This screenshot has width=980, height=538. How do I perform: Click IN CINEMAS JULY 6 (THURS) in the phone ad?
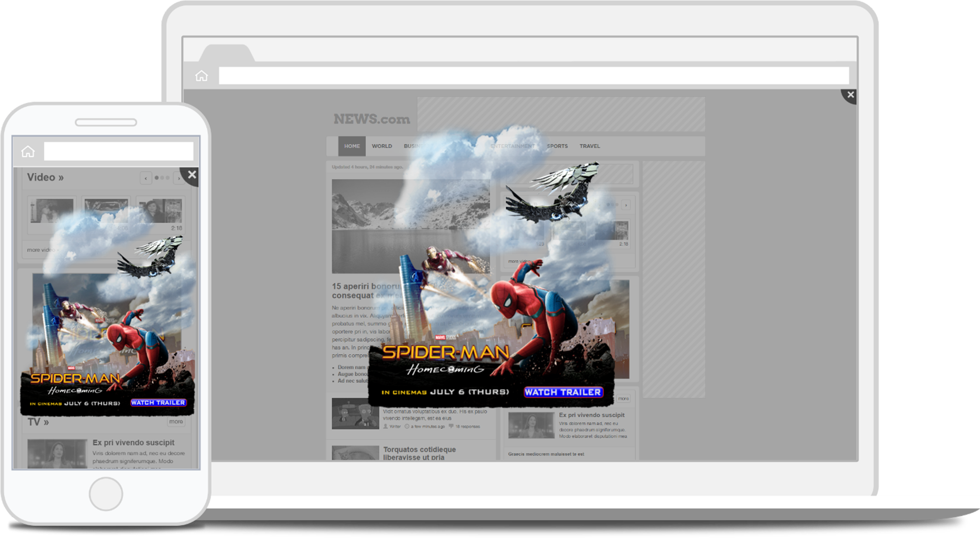click(75, 403)
